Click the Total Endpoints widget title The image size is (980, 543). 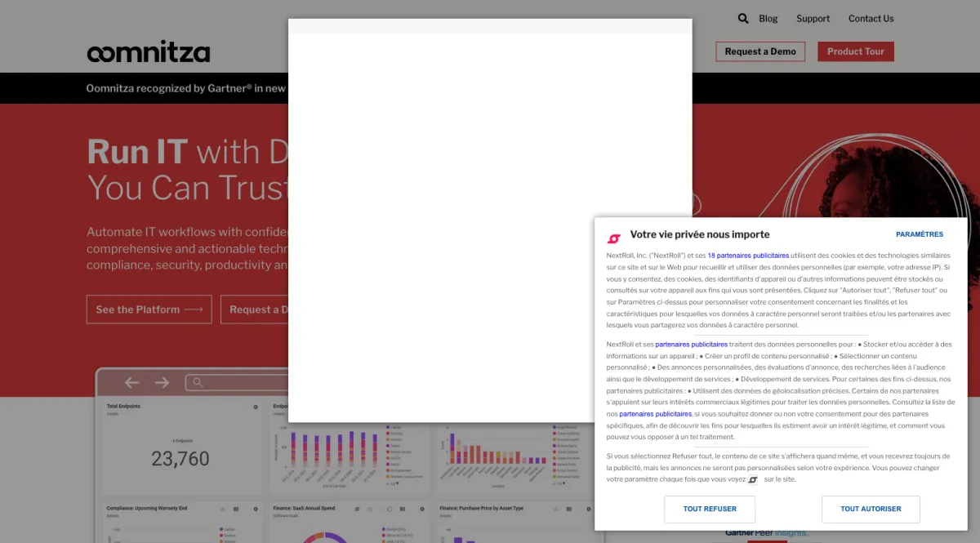click(x=123, y=406)
